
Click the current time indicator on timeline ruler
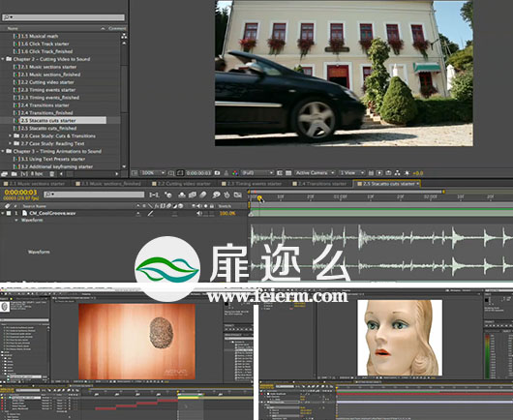tap(259, 197)
